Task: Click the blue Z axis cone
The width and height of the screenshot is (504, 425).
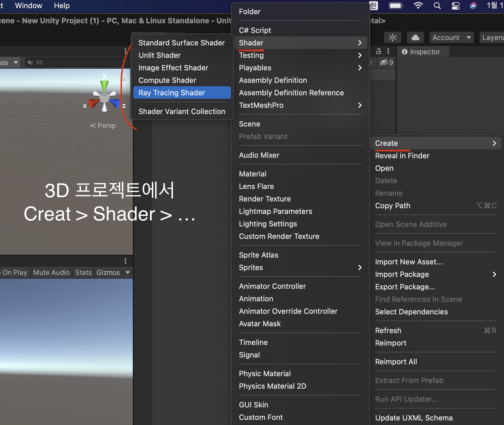Action: tap(115, 103)
